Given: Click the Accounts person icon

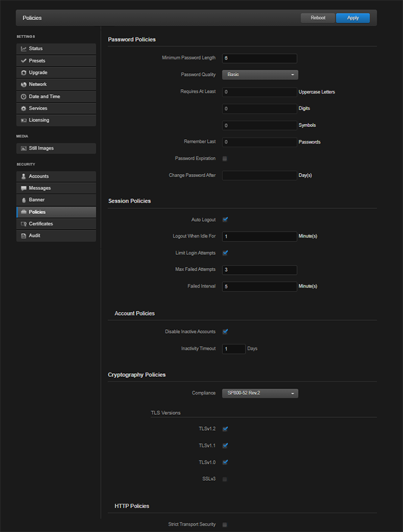Looking at the screenshot, I should point(23,177).
